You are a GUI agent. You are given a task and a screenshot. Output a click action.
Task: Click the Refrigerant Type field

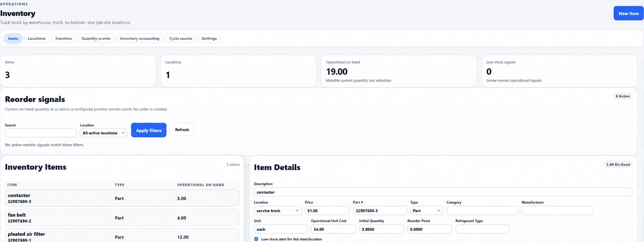click(482, 229)
